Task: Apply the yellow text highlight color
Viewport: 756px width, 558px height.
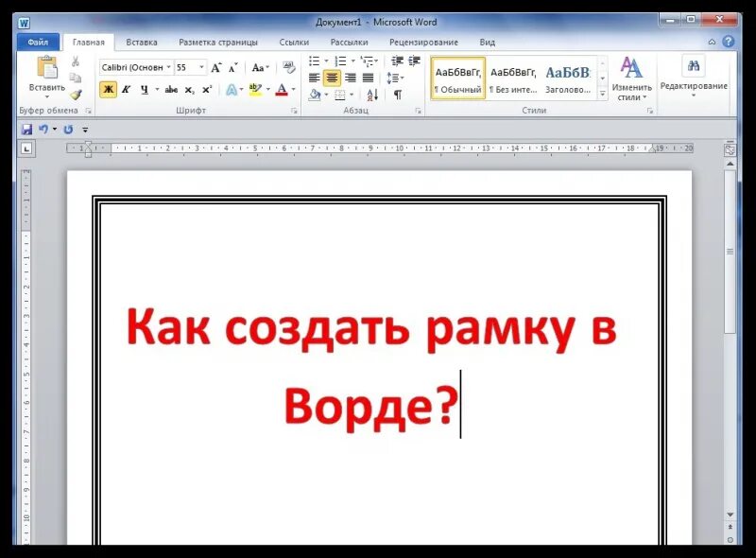Action: (255, 90)
